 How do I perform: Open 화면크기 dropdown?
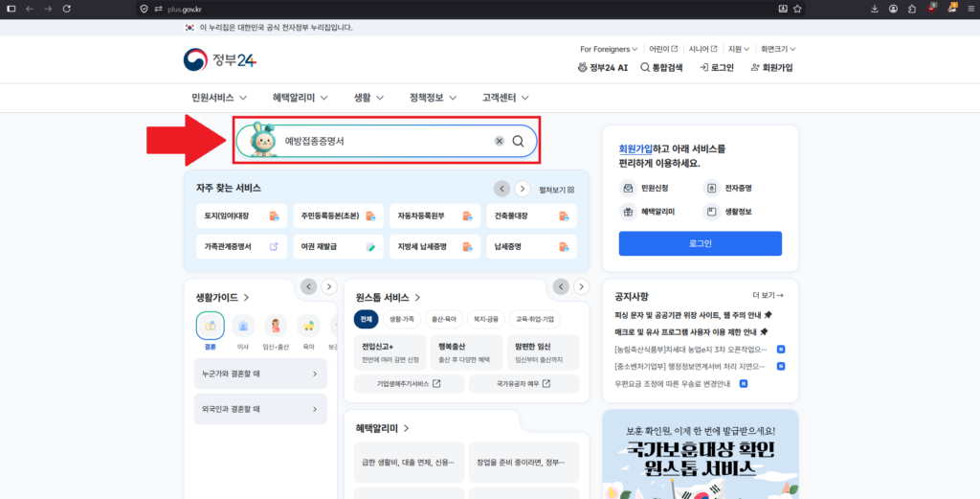click(778, 49)
